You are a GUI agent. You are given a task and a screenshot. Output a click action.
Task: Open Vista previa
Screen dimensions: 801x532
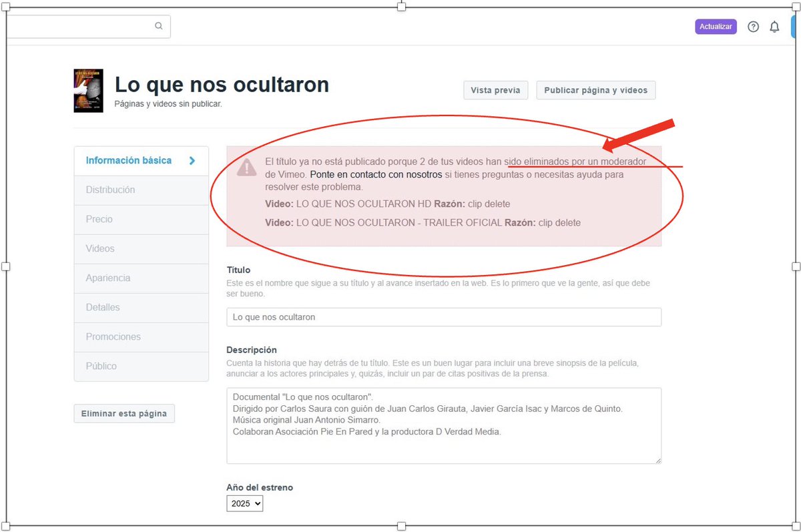click(496, 90)
